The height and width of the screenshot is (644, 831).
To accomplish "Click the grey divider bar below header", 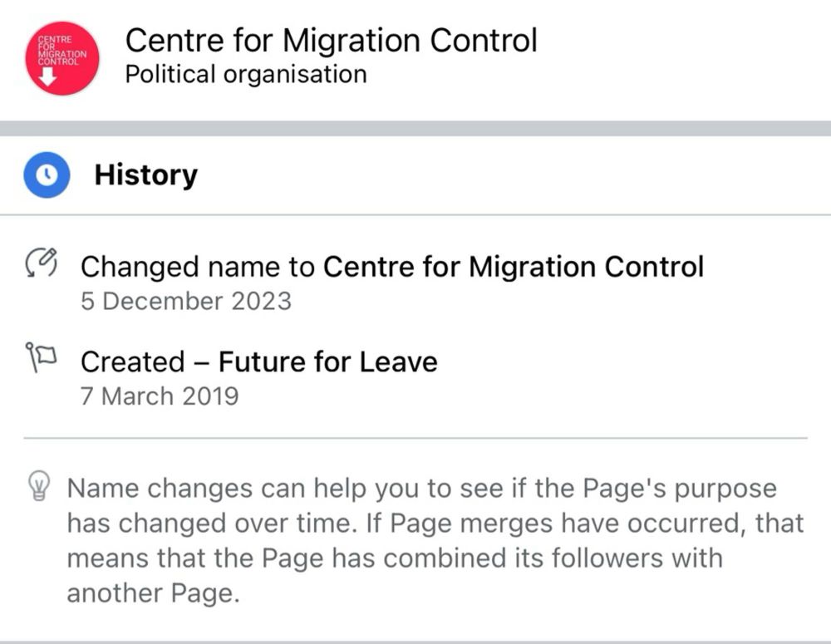I will coord(415,128).
